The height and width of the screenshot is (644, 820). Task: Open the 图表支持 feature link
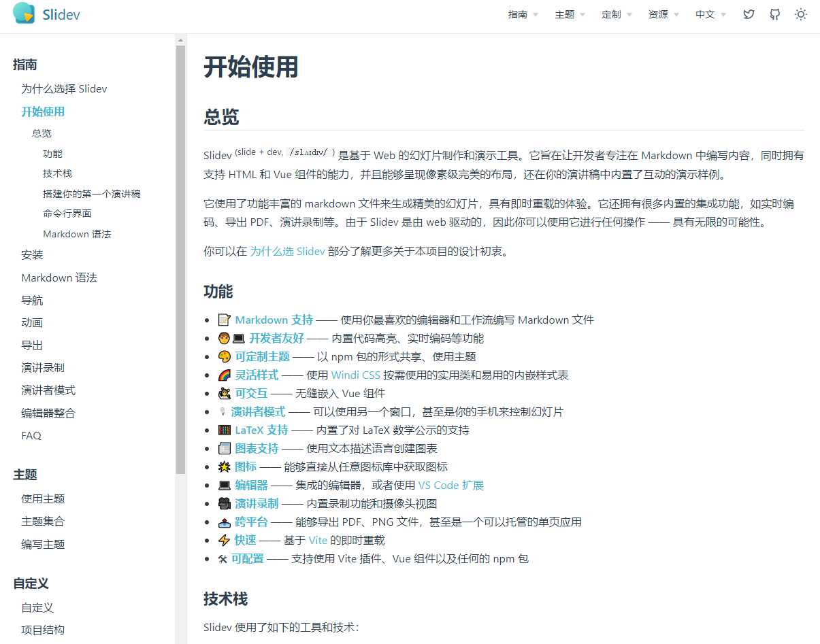pos(257,448)
